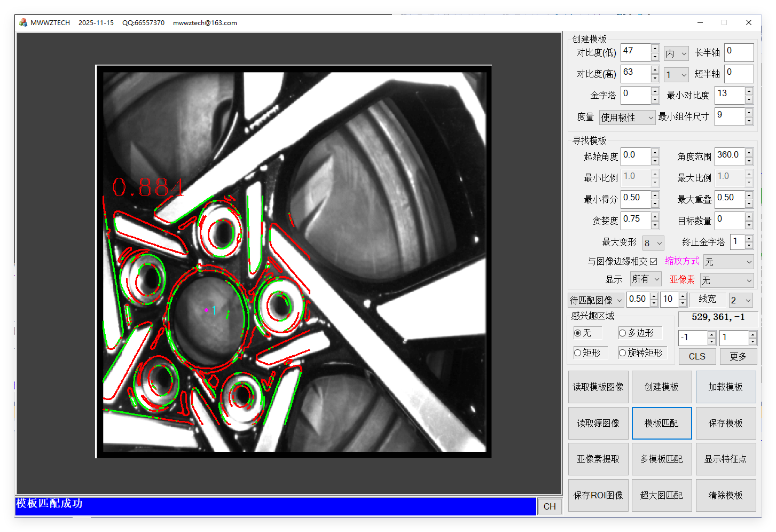Open the 亚像素 dropdown list
Viewport: 776px width, 532px height.
click(726, 280)
